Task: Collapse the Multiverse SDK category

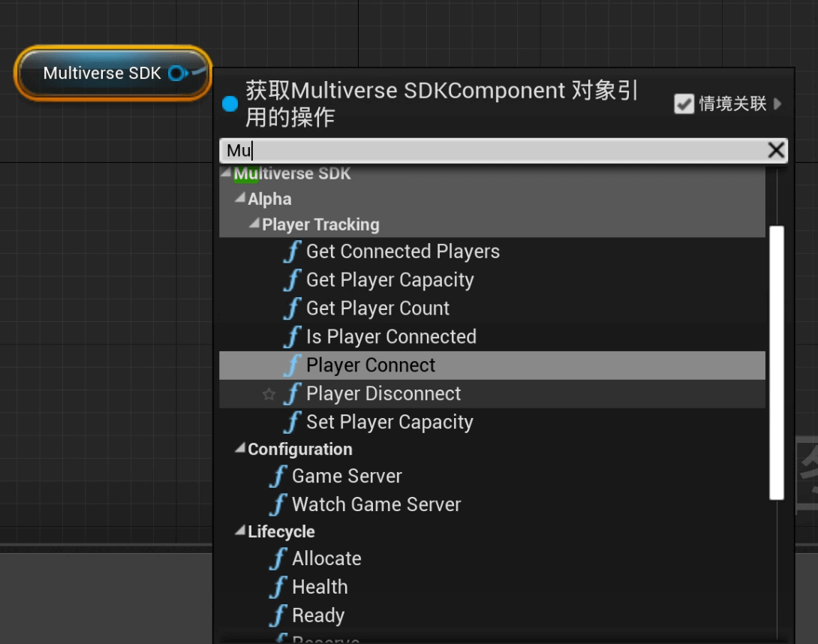Action: tap(227, 173)
